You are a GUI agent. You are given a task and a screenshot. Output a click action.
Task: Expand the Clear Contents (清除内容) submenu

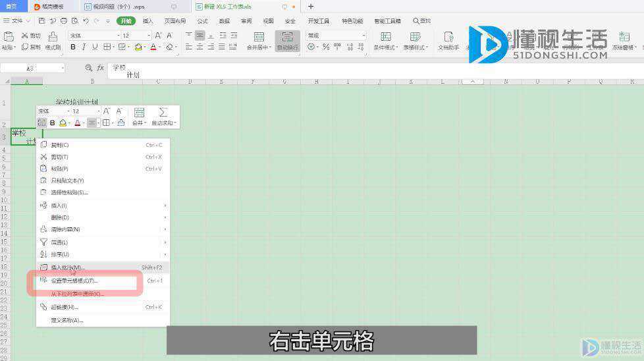[103, 229]
